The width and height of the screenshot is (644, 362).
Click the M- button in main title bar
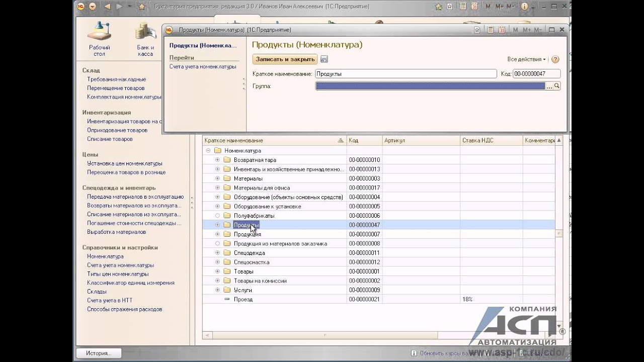510,7
